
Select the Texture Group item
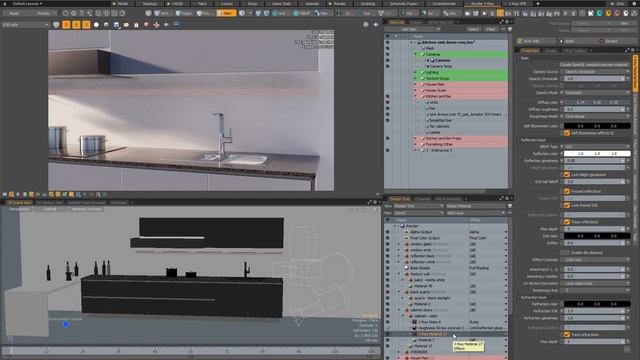437,78
